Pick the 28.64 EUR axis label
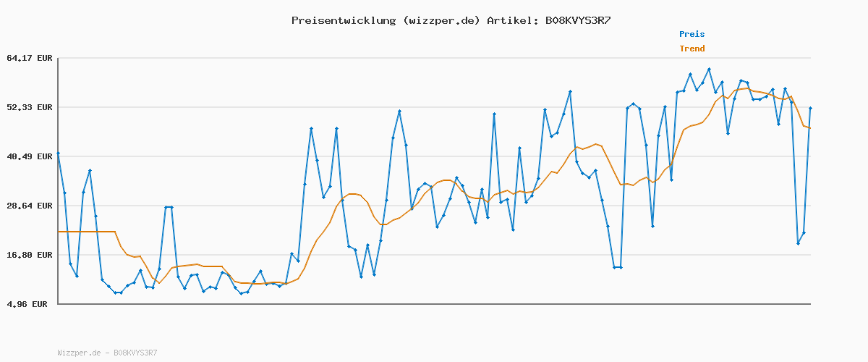The height and width of the screenshot is (362, 868). coord(30,206)
